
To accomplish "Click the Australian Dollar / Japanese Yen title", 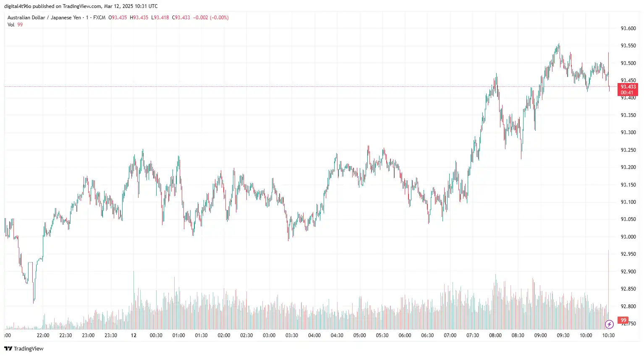I will [44, 18].
